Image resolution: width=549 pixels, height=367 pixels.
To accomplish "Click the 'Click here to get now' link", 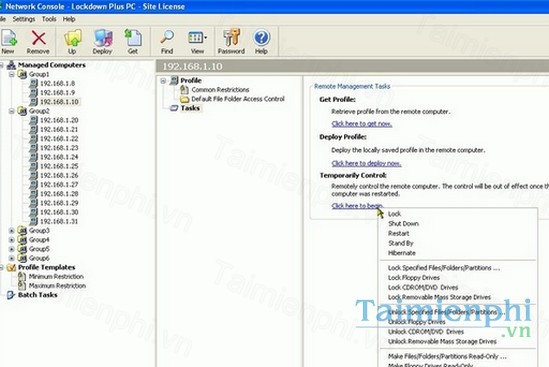I will (362, 124).
